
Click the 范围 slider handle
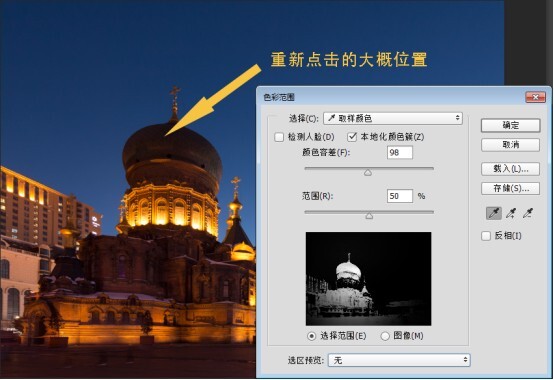369,216
